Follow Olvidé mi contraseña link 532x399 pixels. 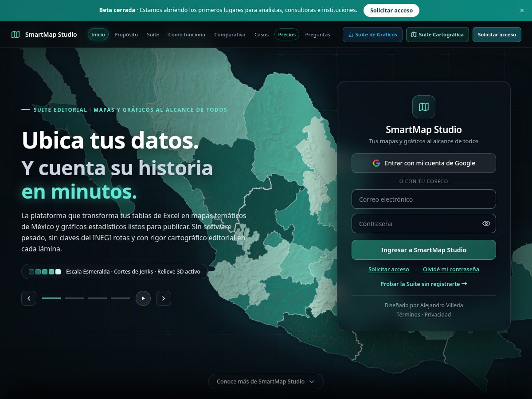pyautogui.click(x=451, y=270)
